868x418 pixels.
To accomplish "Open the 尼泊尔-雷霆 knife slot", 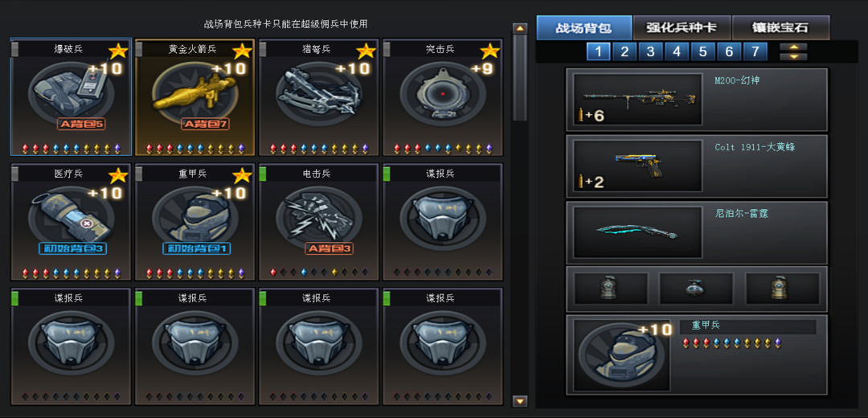I will tap(696, 232).
